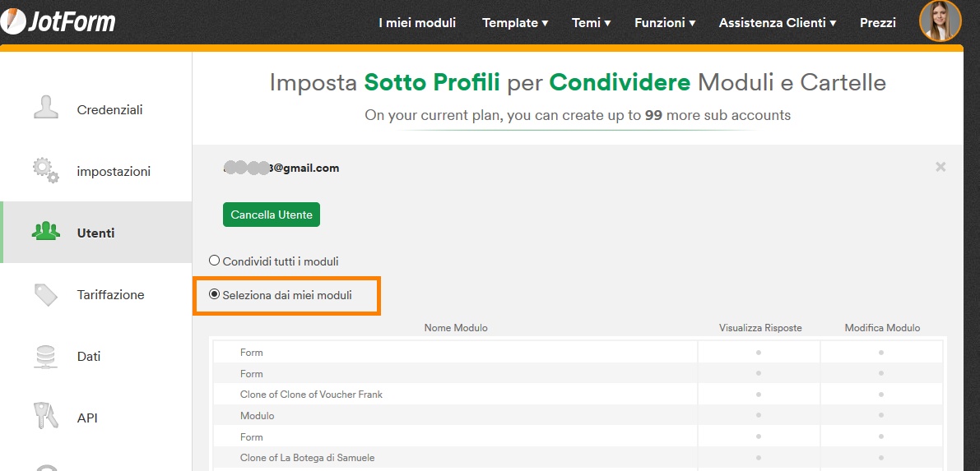Expand the Funzioni dropdown menu
The width and height of the screenshot is (980, 471).
click(x=664, y=23)
